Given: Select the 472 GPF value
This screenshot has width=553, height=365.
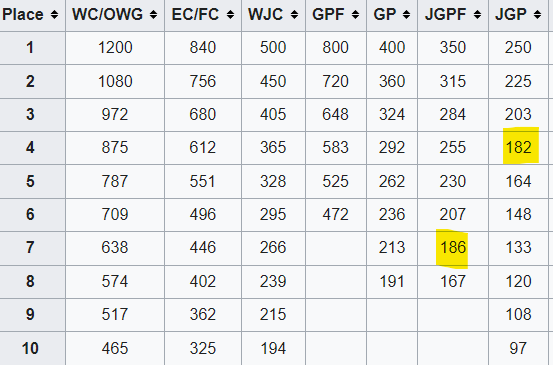Looking at the screenshot, I should click(x=335, y=214).
